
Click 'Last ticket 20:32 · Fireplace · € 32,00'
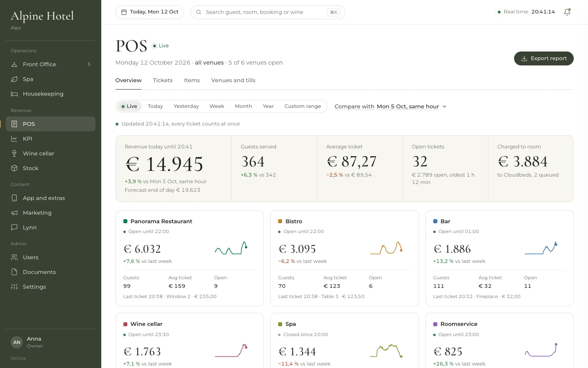[x=477, y=296]
